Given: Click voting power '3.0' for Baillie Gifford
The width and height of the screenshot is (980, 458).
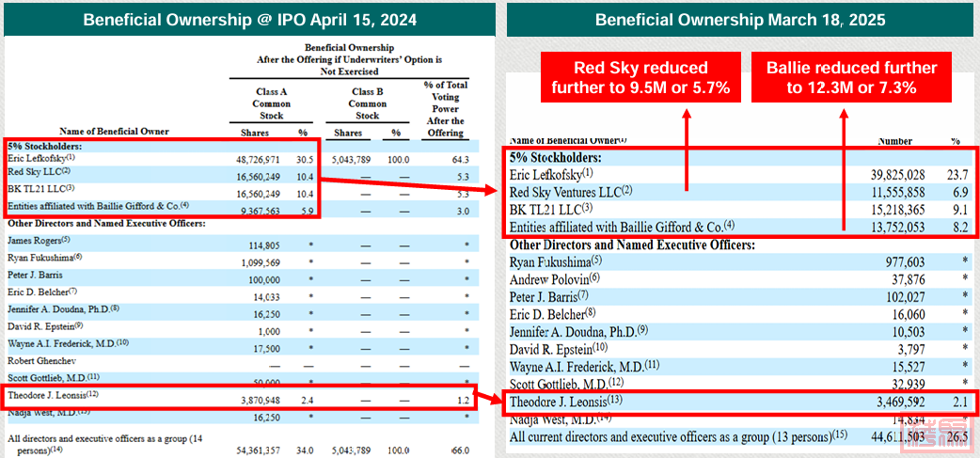Looking at the screenshot, I should pos(462,213).
